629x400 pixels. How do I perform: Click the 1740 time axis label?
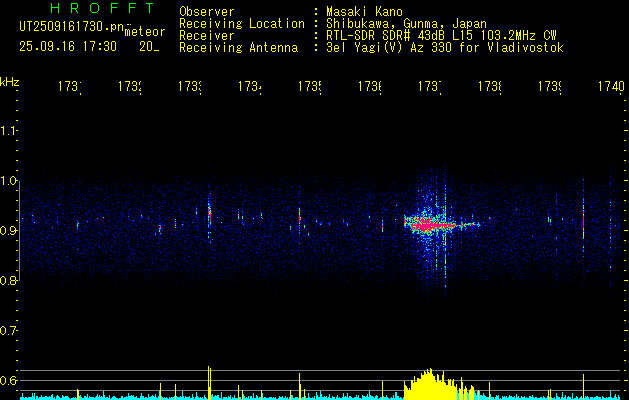[611, 86]
